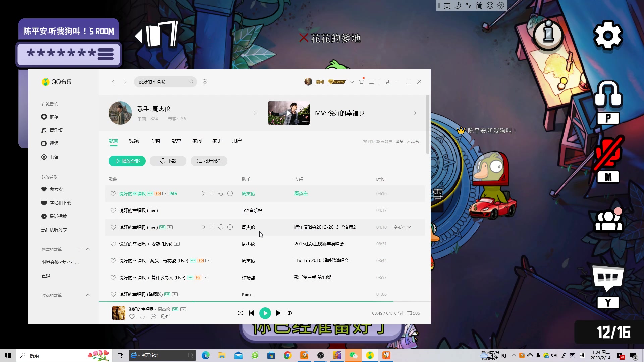
Task: Open the main menu hamburger icon
Action: [x=371, y=82]
